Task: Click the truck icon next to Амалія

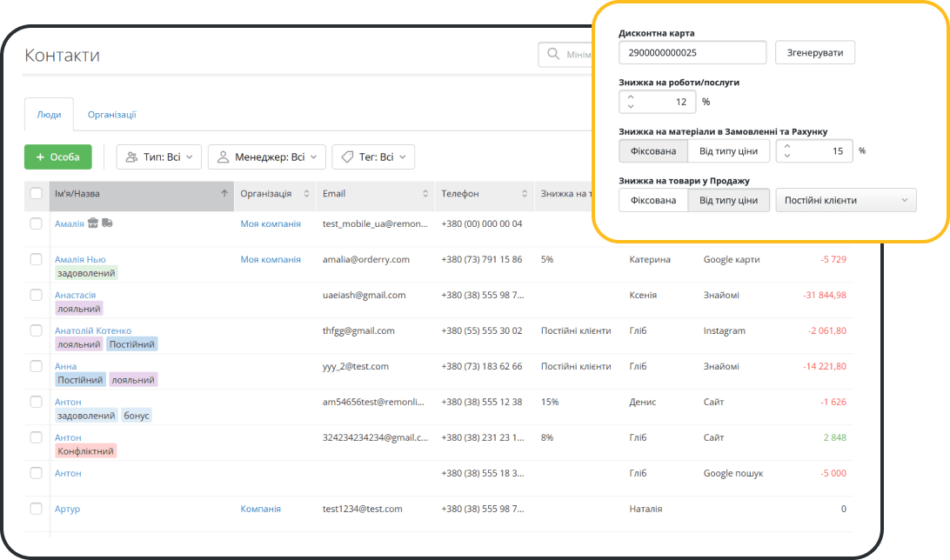Action: [107, 223]
